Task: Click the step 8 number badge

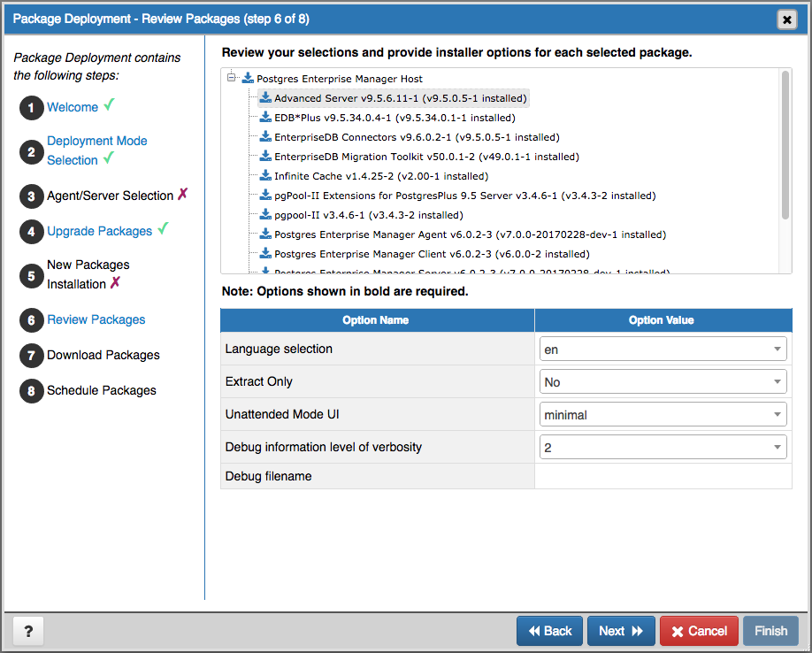Action: (32, 391)
